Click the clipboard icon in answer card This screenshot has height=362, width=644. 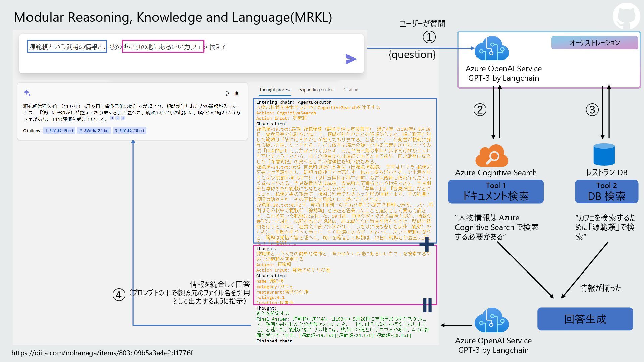[237, 94]
